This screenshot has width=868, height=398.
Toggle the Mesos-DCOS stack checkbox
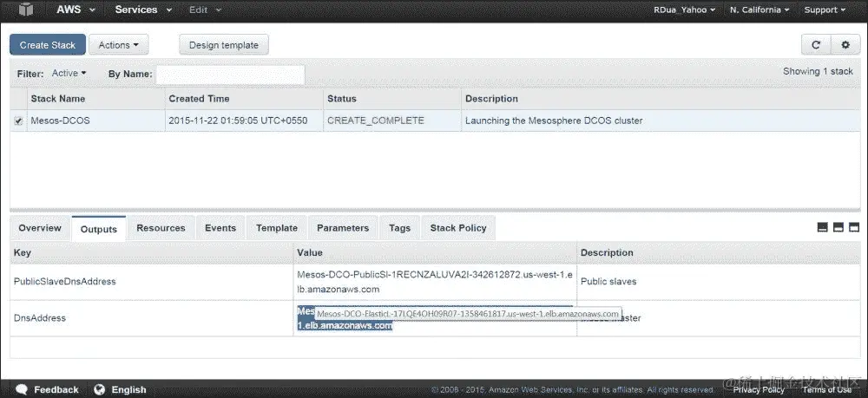coord(19,121)
